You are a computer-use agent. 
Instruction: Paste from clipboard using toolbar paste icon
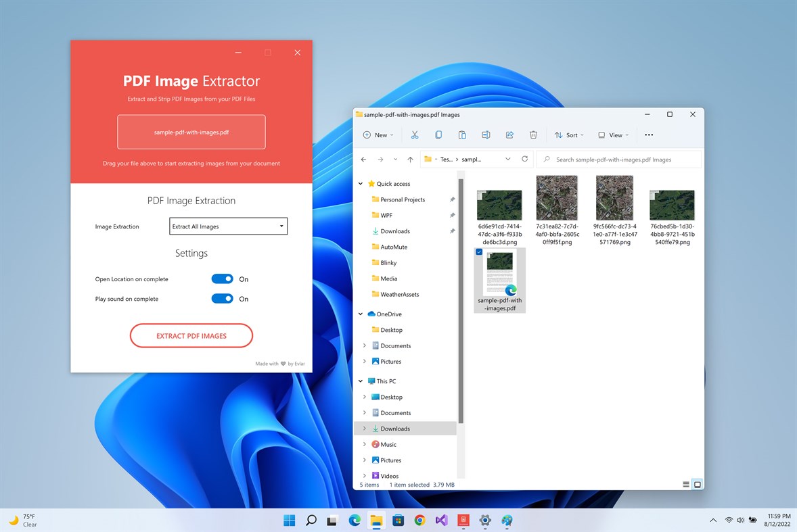(462, 135)
